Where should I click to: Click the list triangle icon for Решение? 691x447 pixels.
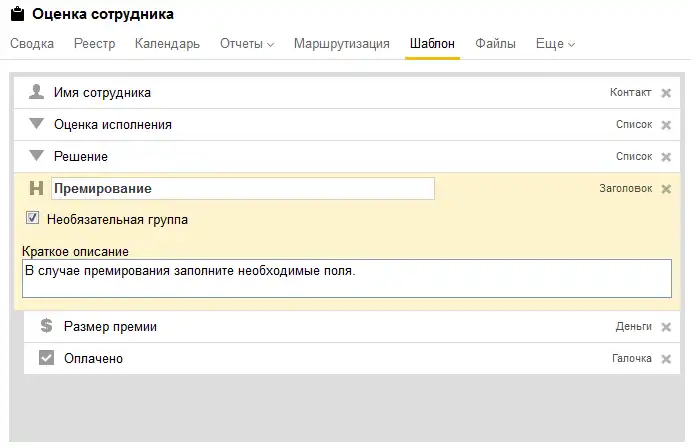pyautogui.click(x=36, y=156)
